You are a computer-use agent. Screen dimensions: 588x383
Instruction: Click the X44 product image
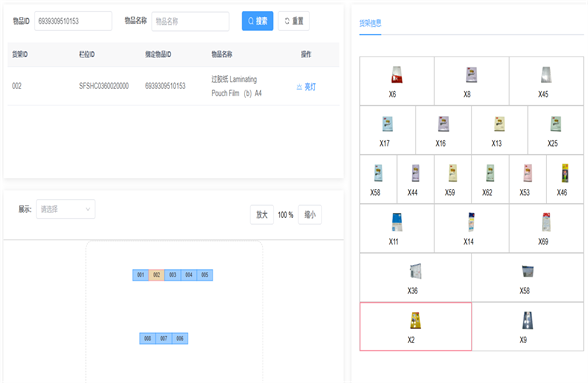[415, 173]
